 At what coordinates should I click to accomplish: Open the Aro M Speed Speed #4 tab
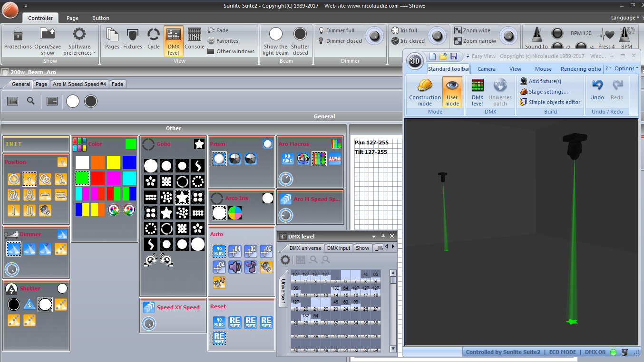click(79, 84)
